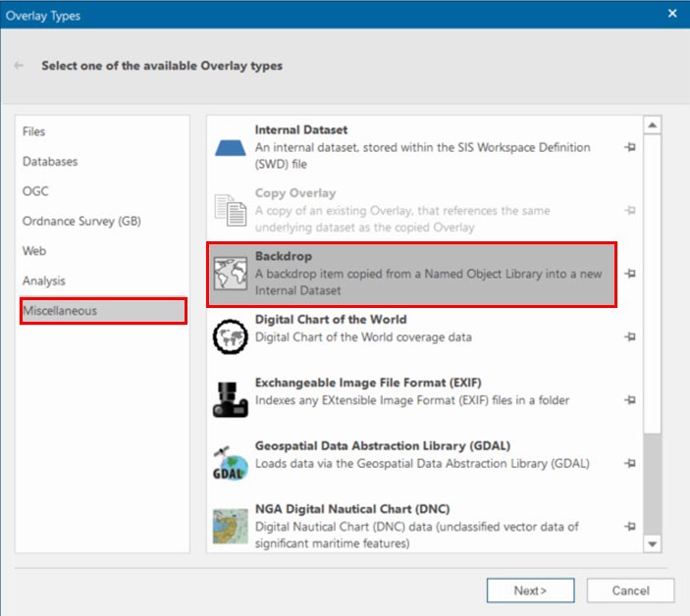Click the Cancel button

point(630,590)
